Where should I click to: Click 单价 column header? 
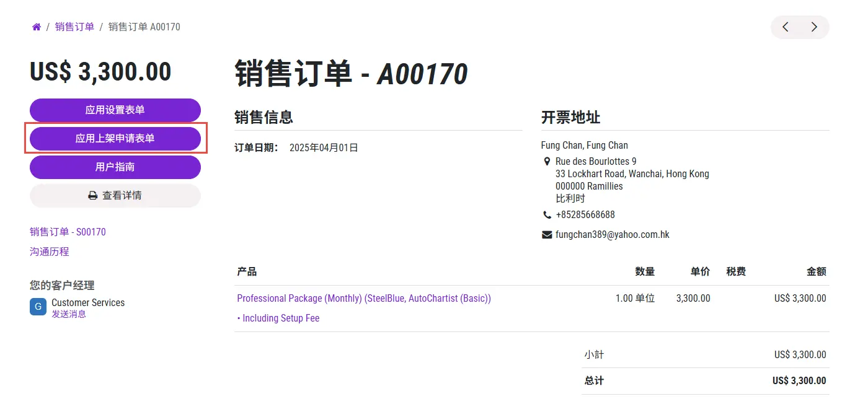(701, 272)
